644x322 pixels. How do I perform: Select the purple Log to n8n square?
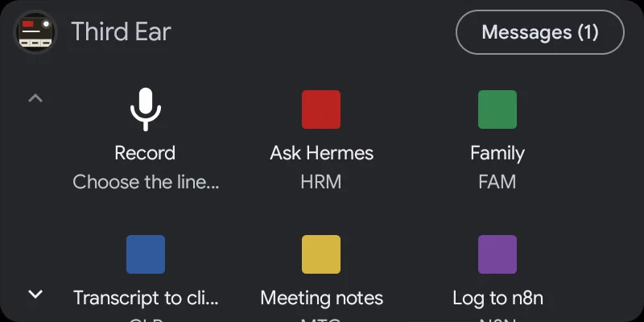[497, 254]
